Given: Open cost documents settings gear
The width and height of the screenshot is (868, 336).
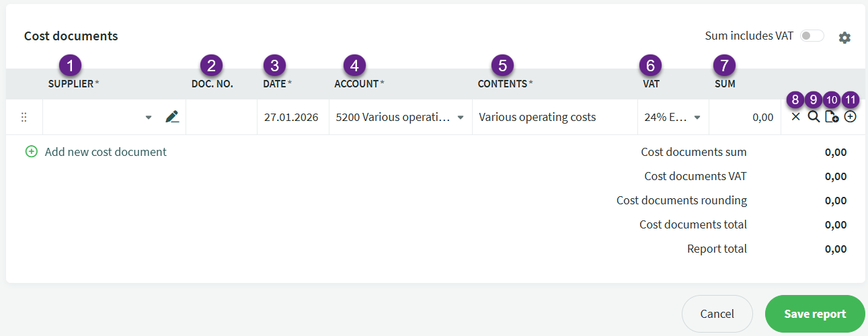Looking at the screenshot, I should 844,38.
